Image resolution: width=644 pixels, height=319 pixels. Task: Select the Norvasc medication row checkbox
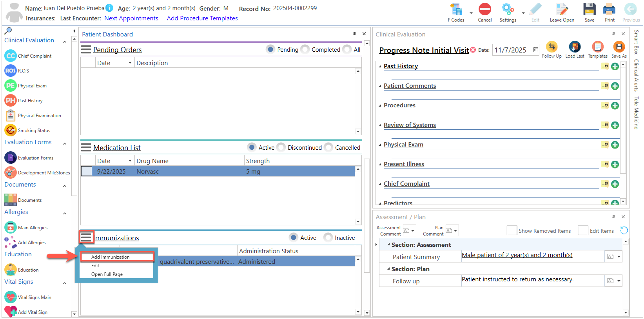tap(87, 171)
